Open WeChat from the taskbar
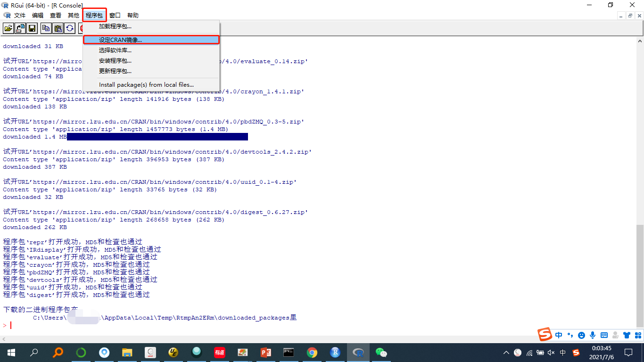 pos(381,352)
